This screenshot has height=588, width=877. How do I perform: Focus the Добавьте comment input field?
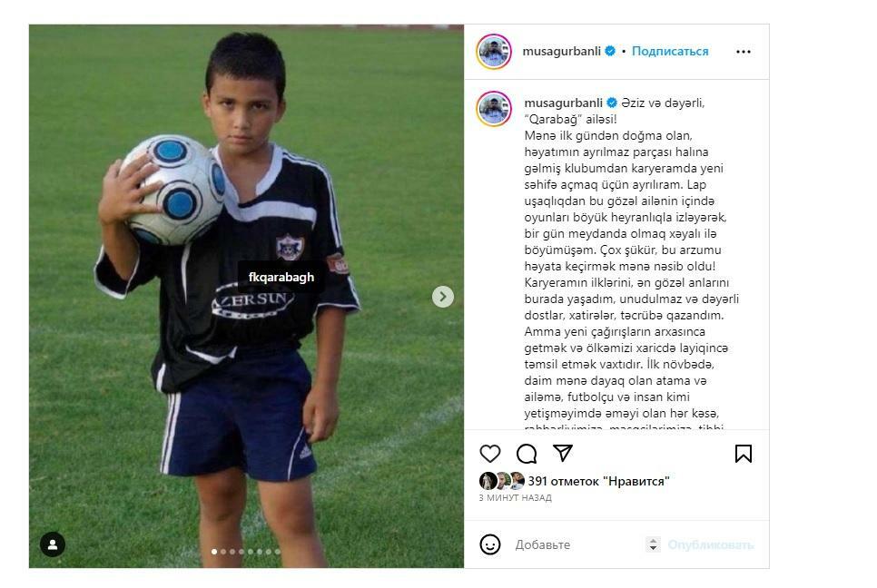(x=576, y=544)
